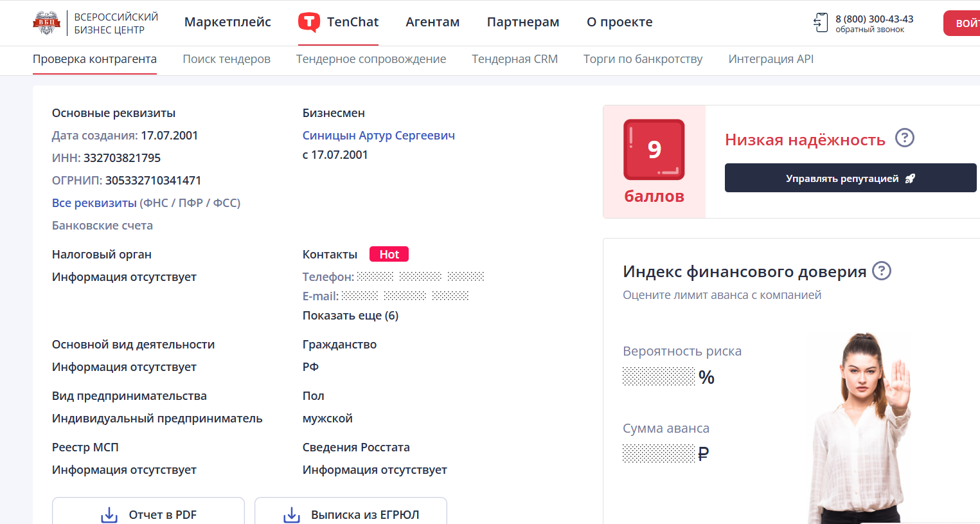This screenshot has height=524, width=980.
Task: Click download icon on Отчет в PDF
Action: [109, 515]
